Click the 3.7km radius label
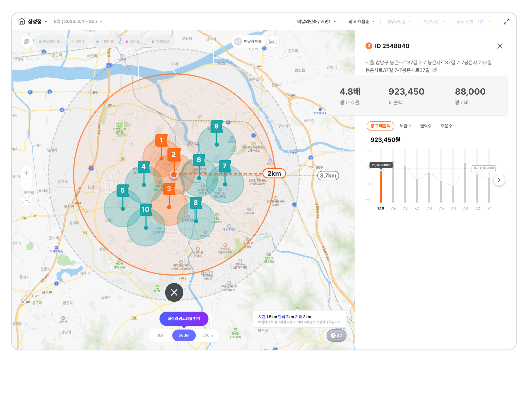Viewport: 528px width, 420px height. 328,176
